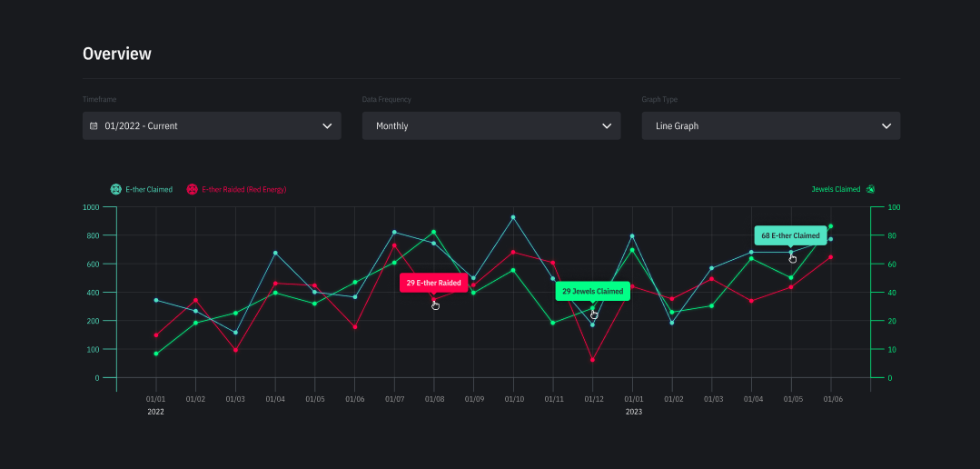
Task: Click the 29 E-ther Raided tooltip
Action: pos(434,283)
